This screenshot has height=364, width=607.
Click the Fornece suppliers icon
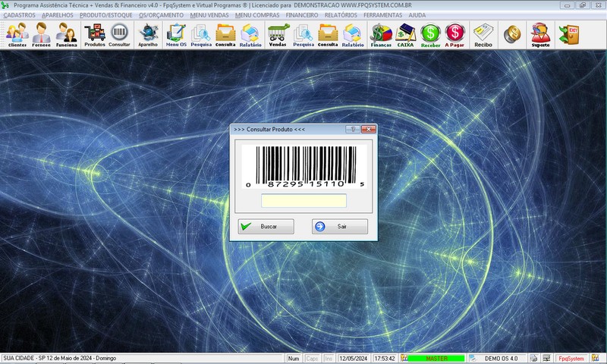coord(41,34)
